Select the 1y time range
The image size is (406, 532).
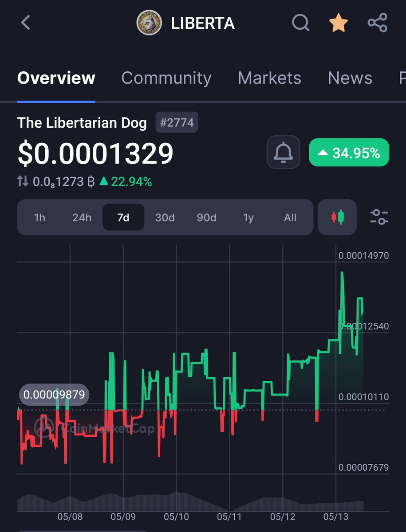(x=248, y=218)
